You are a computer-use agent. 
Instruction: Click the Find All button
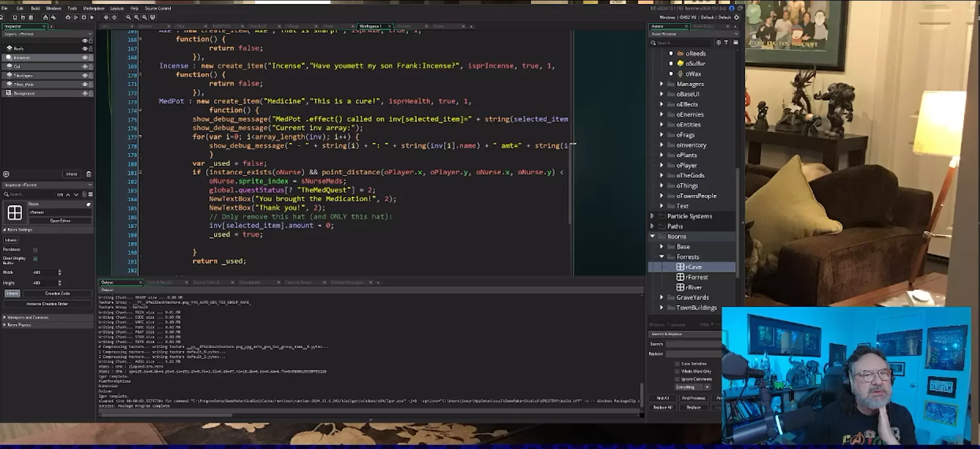pos(663,398)
